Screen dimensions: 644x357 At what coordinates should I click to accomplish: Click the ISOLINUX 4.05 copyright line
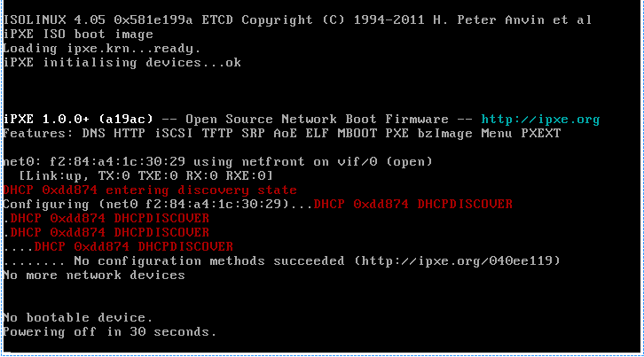(298, 19)
